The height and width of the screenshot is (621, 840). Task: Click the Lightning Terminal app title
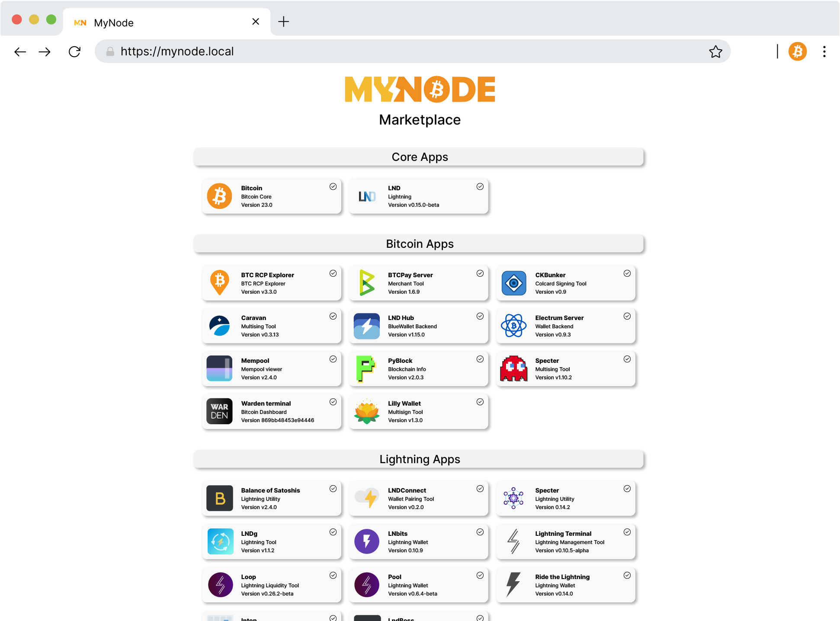pos(563,534)
